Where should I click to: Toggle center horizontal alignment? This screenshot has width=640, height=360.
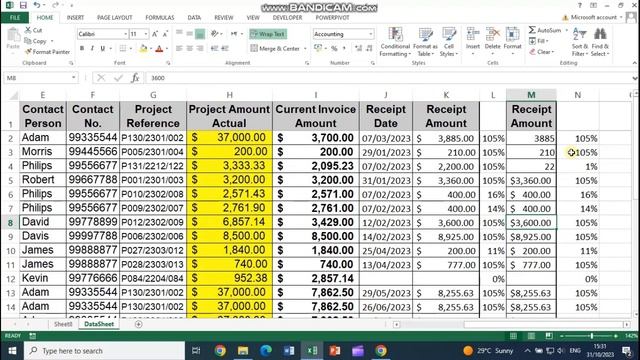(189, 49)
